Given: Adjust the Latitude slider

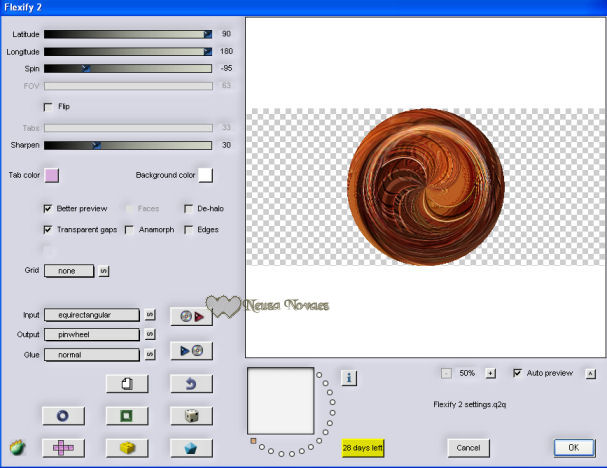Looking at the screenshot, I should pyautogui.click(x=128, y=34).
